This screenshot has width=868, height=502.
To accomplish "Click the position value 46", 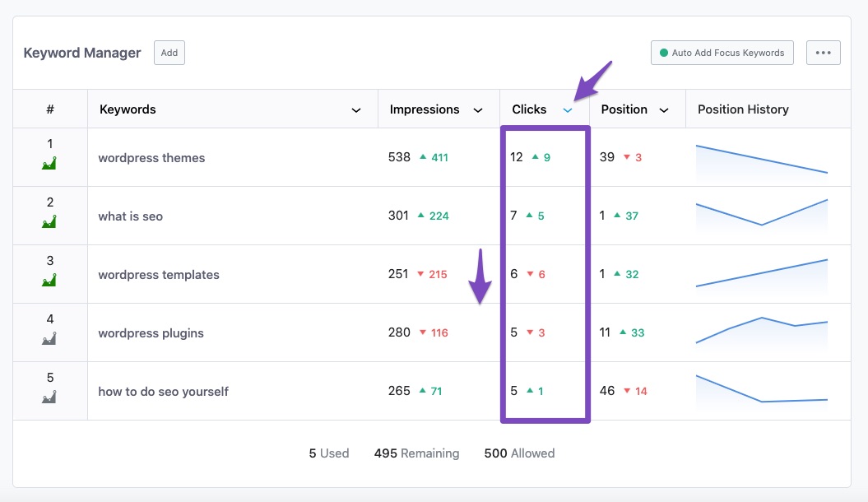I will pos(607,391).
